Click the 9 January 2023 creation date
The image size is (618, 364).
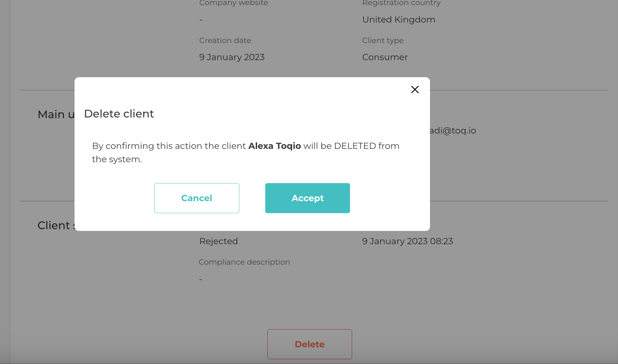(x=232, y=57)
